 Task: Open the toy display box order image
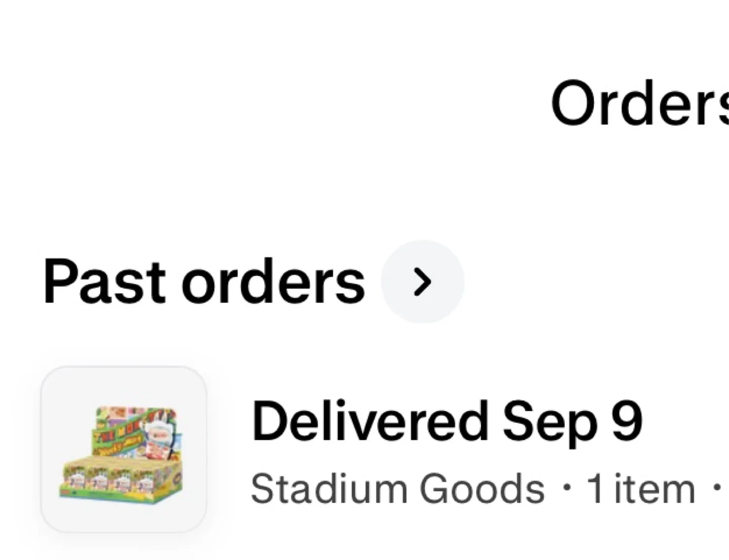coord(124,449)
